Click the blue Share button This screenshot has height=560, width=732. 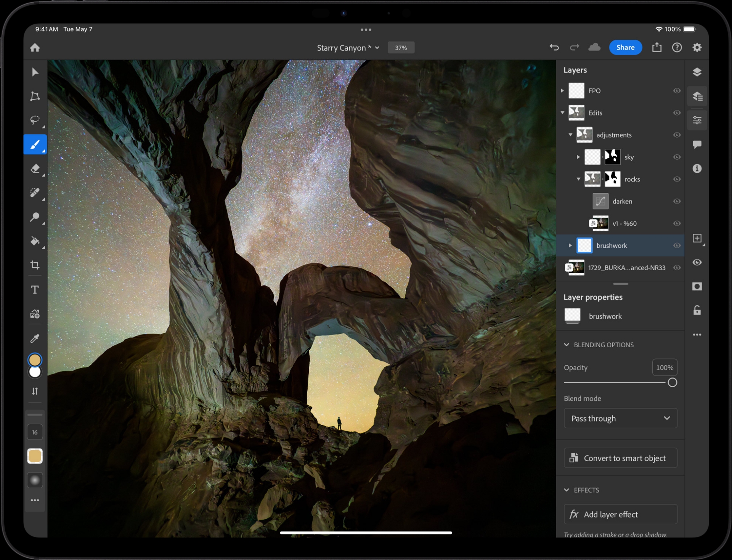point(625,47)
